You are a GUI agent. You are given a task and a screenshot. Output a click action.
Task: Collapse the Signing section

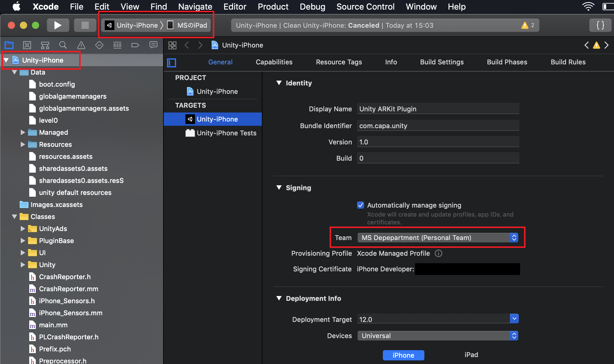tap(279, 188)
